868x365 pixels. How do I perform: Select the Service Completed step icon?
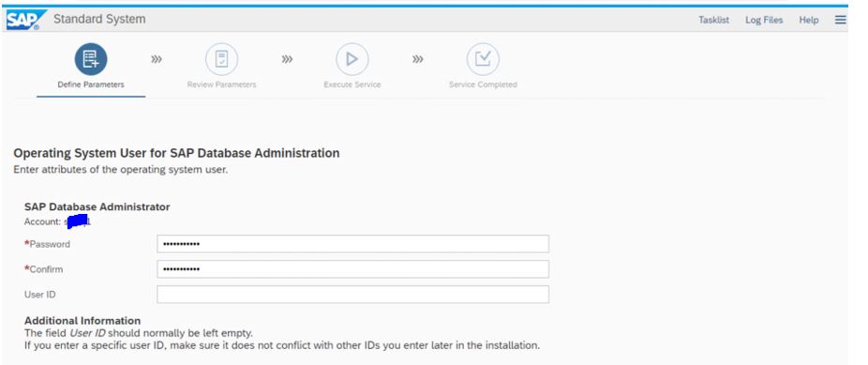click(x=483, y=59)
